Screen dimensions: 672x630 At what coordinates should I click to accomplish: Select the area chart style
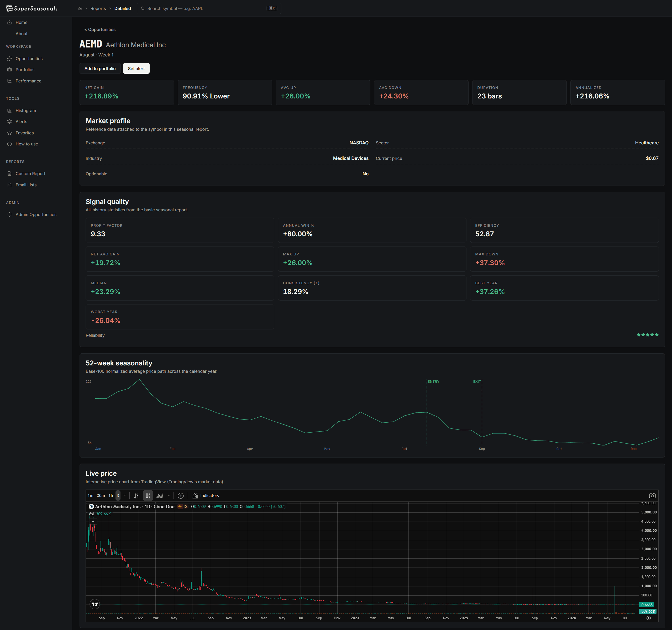point(159,496)
